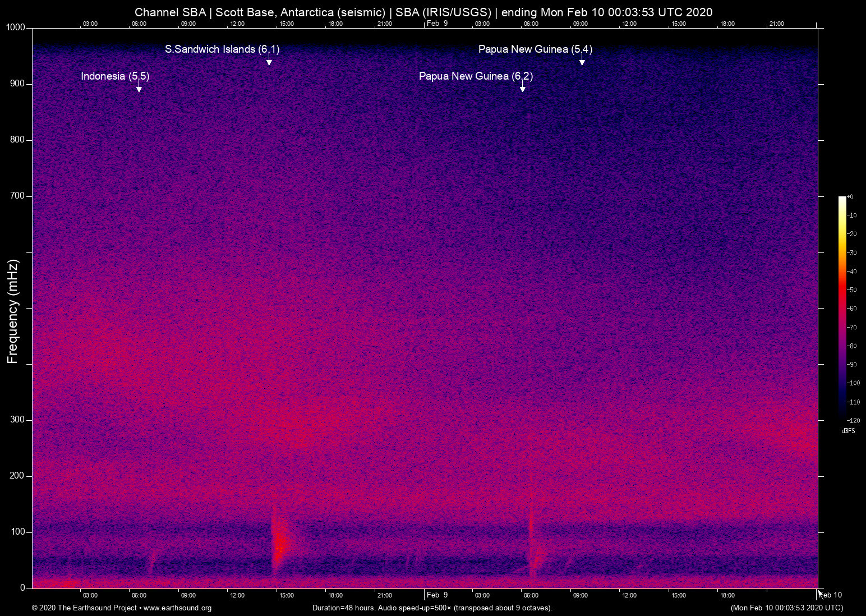Click the Feb 9 date marker on bottom axis
Viewport: 866px width, 616px height.
pos(437,595)
